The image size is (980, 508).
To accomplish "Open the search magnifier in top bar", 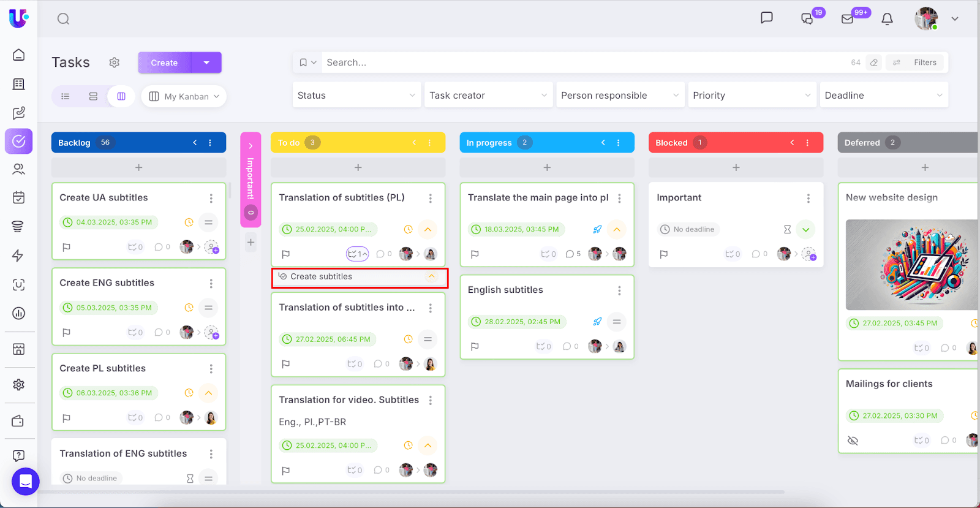I will tap(63, 19).
